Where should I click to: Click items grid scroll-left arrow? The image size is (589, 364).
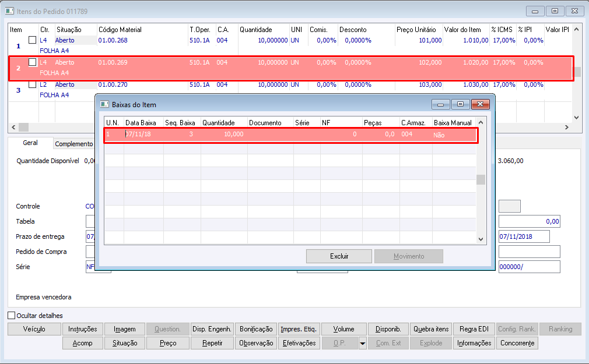[13, 127]
